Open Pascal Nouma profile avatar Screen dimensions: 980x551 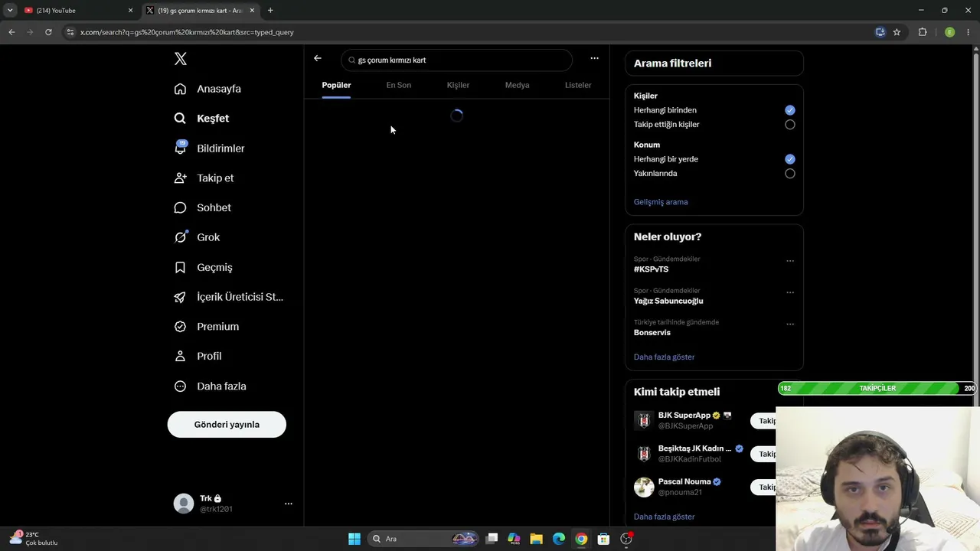click(644, 487)
